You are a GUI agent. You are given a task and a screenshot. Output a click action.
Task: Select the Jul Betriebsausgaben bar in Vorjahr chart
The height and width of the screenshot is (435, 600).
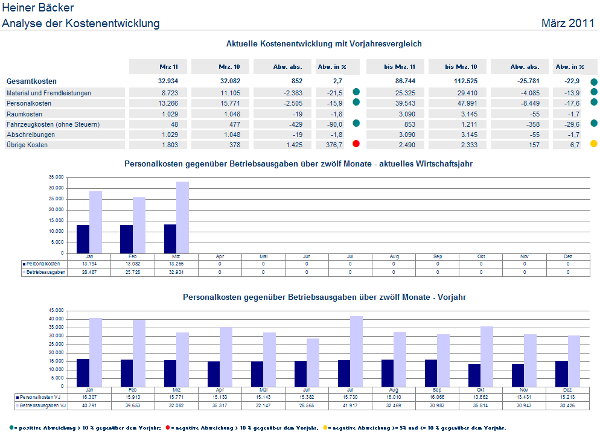click(356, 351)
